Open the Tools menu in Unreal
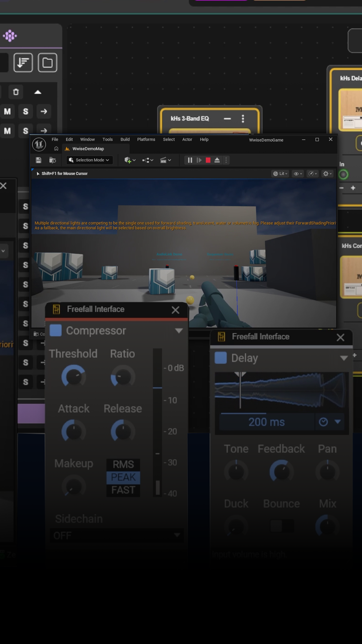The height and width of the screenshot is (644, 362). click(108, 140)
